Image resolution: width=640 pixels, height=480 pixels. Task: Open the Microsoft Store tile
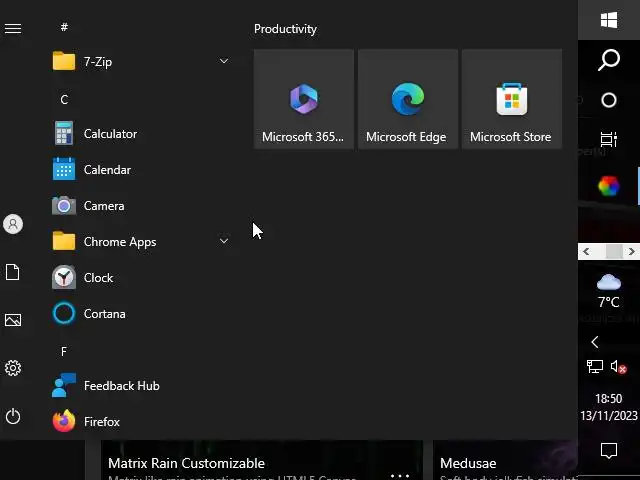512,99
